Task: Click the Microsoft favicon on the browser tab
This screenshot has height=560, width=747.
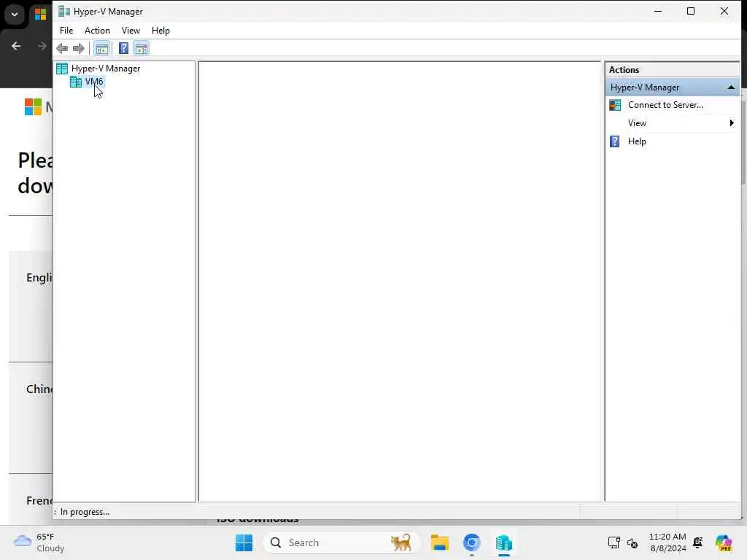Action: 41,15
